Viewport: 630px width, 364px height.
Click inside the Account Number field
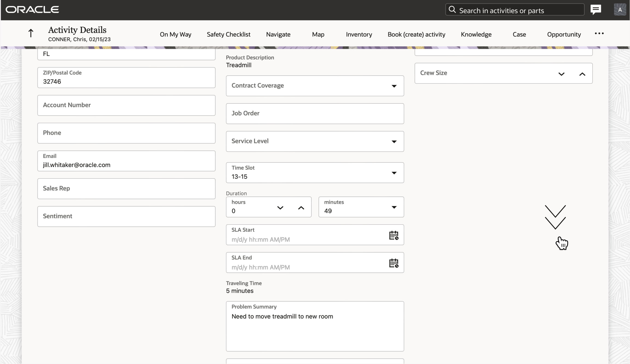(126, 105)
